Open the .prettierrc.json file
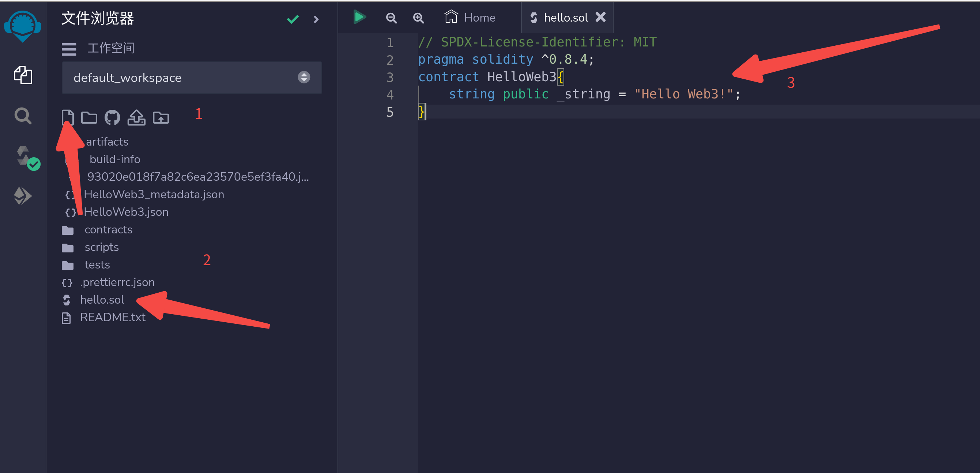Image resolution: width=980 pixels, height=473 pixels. coord(117,282)
